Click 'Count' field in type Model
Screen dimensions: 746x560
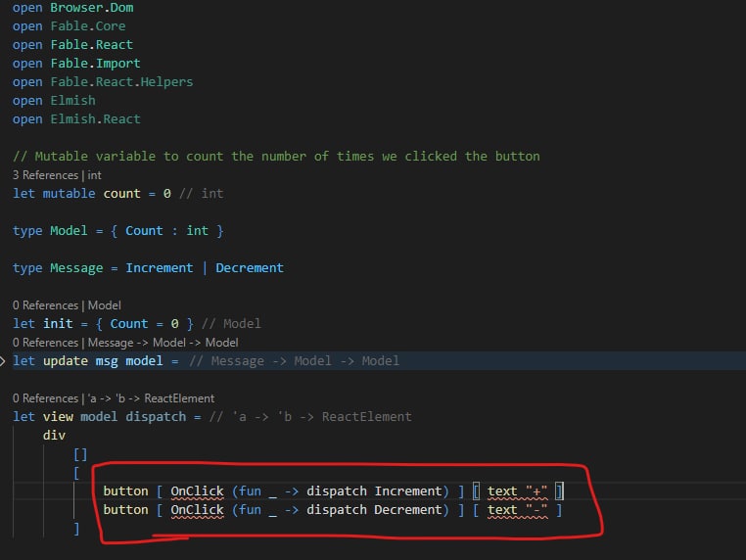pos(144,231)
